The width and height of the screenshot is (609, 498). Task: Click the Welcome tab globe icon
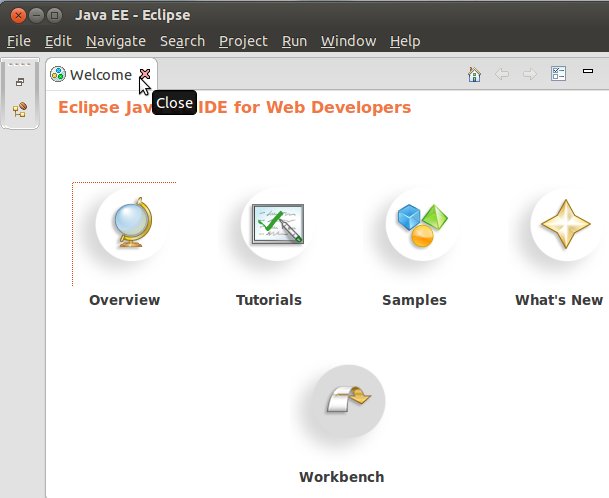pyautogui.click(x=58, y=74)
